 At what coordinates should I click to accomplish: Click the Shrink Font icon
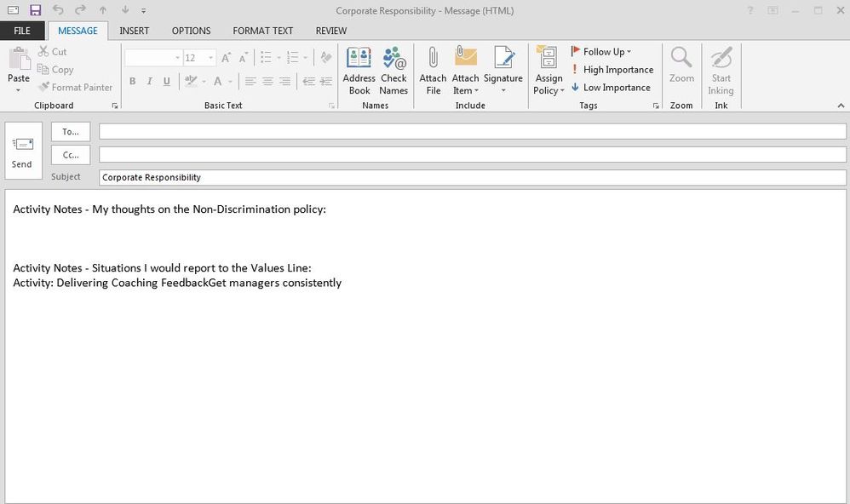point(244,57)
